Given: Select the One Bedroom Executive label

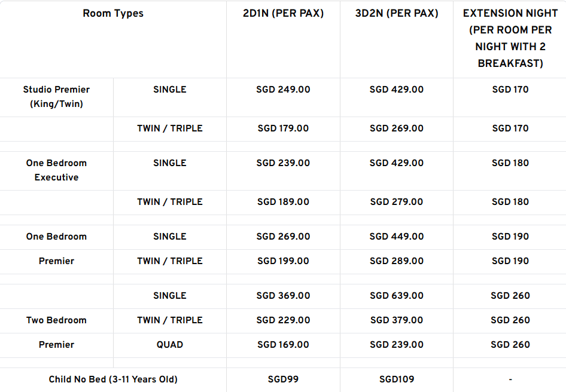Looking at the screenshot, I should [56, 170].
